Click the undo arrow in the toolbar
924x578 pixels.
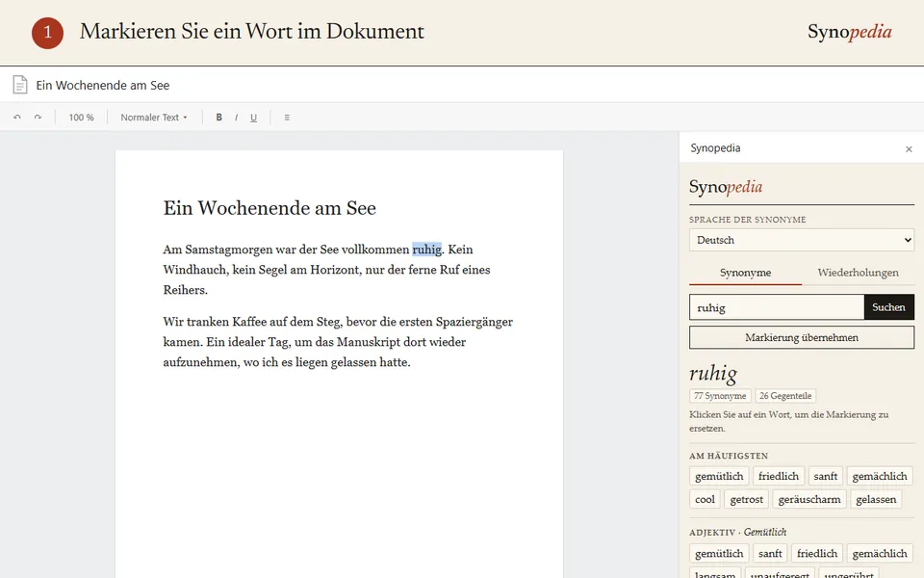click(17, 118)
